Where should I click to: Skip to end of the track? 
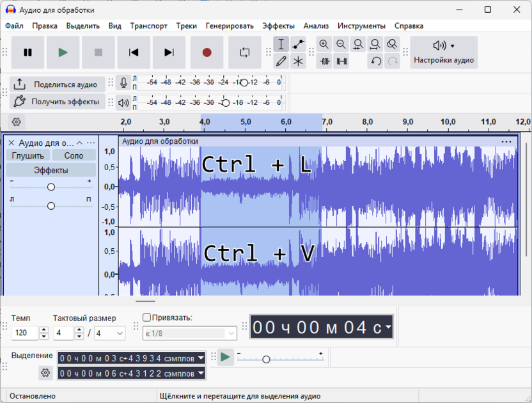(169, 52)
